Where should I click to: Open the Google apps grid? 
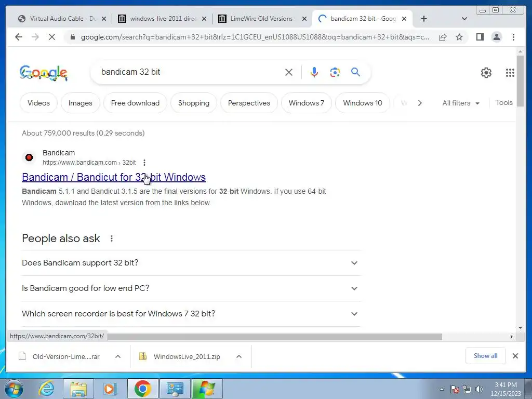510,73
